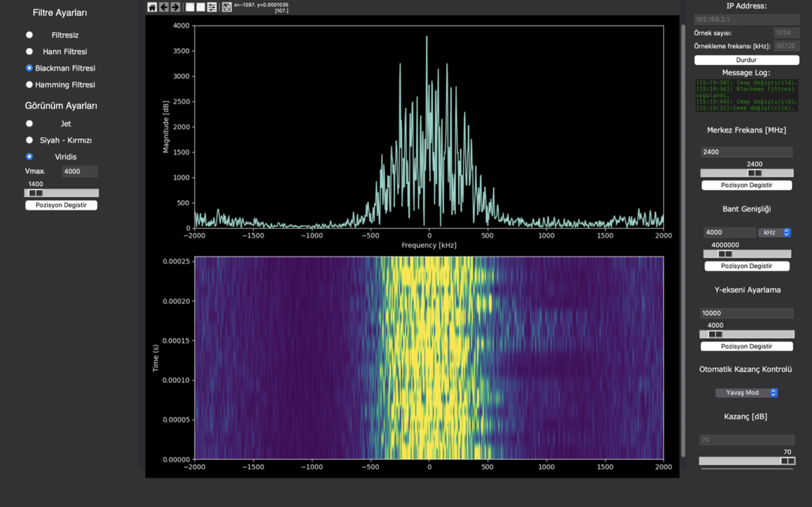The height and width of the screenshot is (507, 812).
Task: Click the cursor coordinates readout in toolbar
Action: click(x=261, y=7)
